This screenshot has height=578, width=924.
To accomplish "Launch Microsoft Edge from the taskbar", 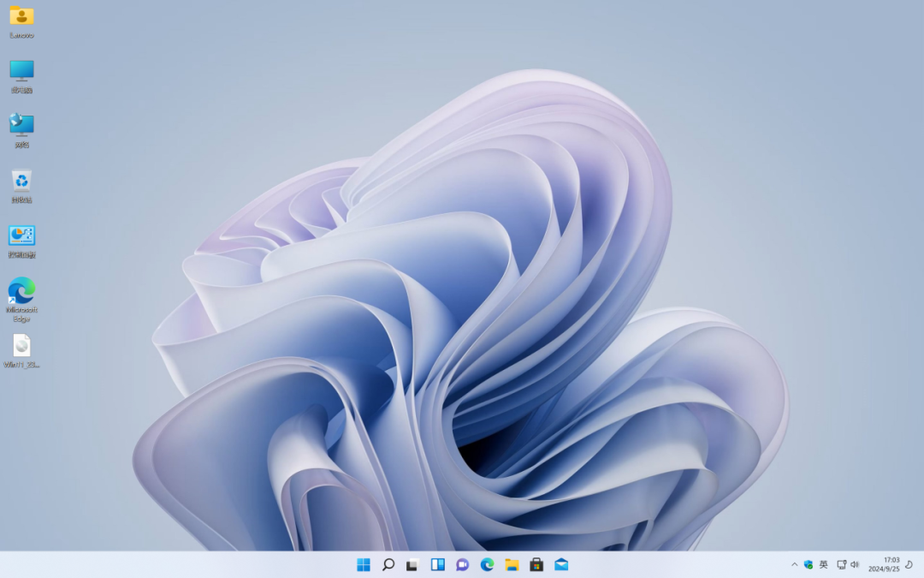I will click(x=488, y=565).
